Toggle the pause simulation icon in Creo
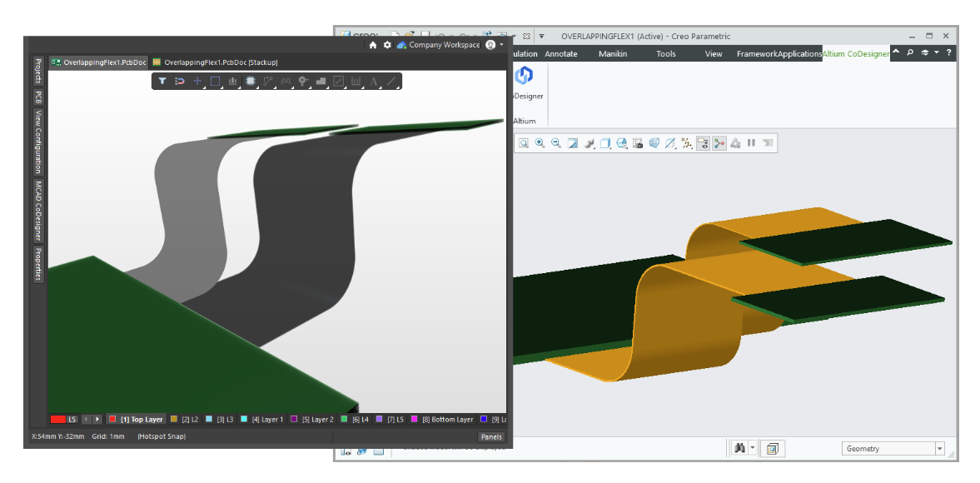 (751, 143)
